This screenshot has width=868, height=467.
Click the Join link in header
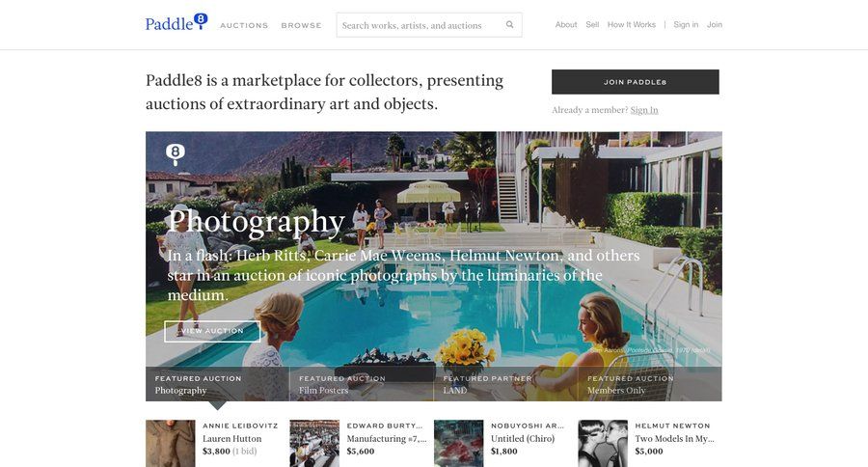click(x=714, y=24)
